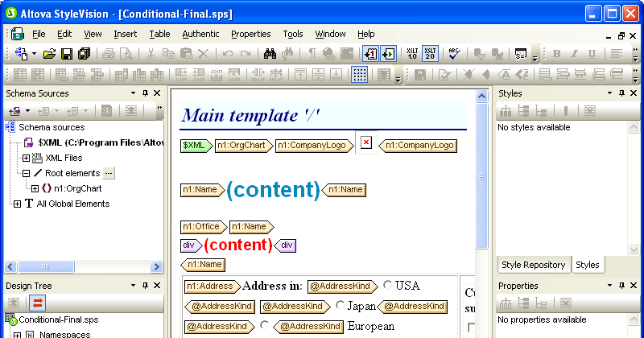Click the Open file folder icon
Viewport: 644px width, 338px height.
[x=49, y=54]
